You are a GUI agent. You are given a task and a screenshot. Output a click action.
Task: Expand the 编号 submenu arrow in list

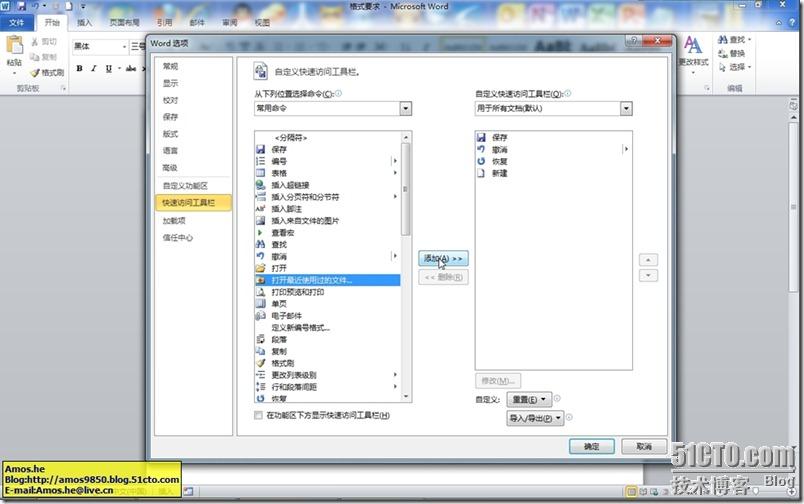[x=395, y=161]
